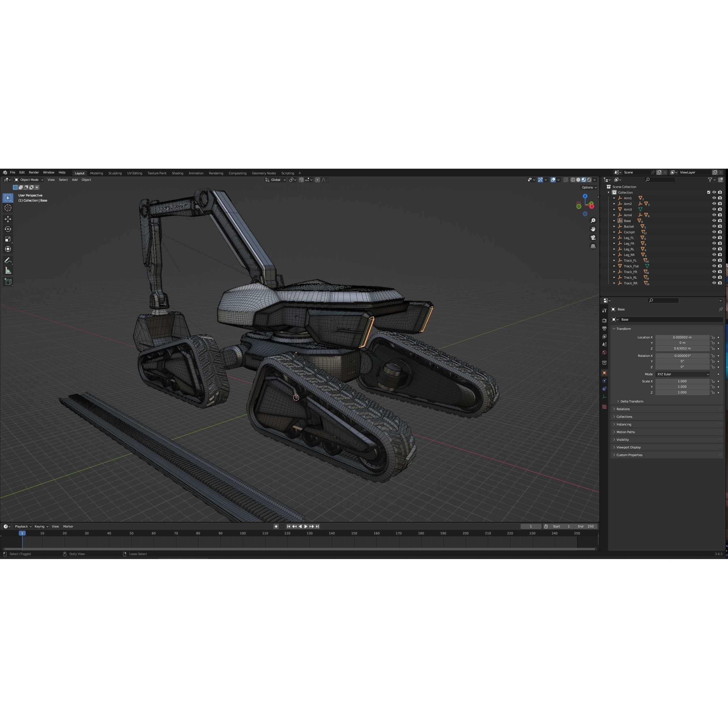Image resolution: width=728 pixels, height=728 pixels.
Task: Click the Options button in the viewport
Action: (589, 187)
